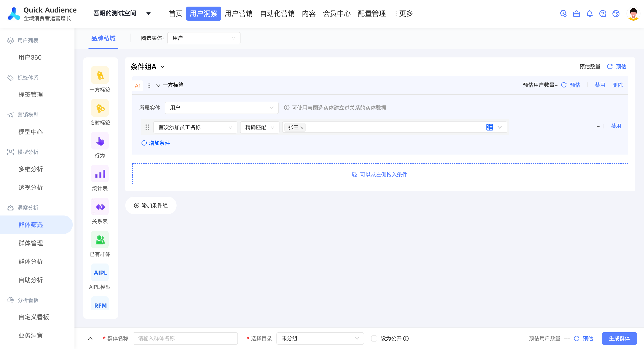Viewport: 644px width, 349px height.
Task: Click the 一方标签 tag icon
Action: 100,75
